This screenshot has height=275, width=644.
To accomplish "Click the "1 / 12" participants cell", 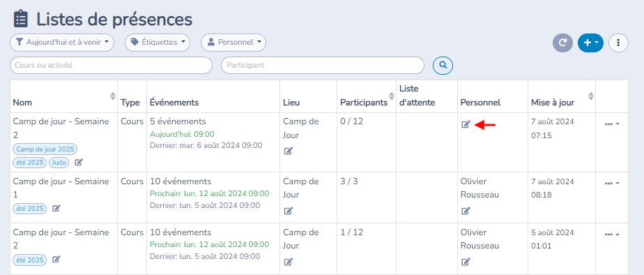I will pos(351,232).
